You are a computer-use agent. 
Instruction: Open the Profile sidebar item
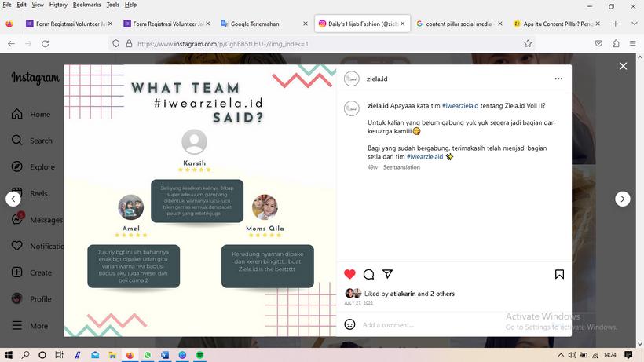(x=31, y=299)
